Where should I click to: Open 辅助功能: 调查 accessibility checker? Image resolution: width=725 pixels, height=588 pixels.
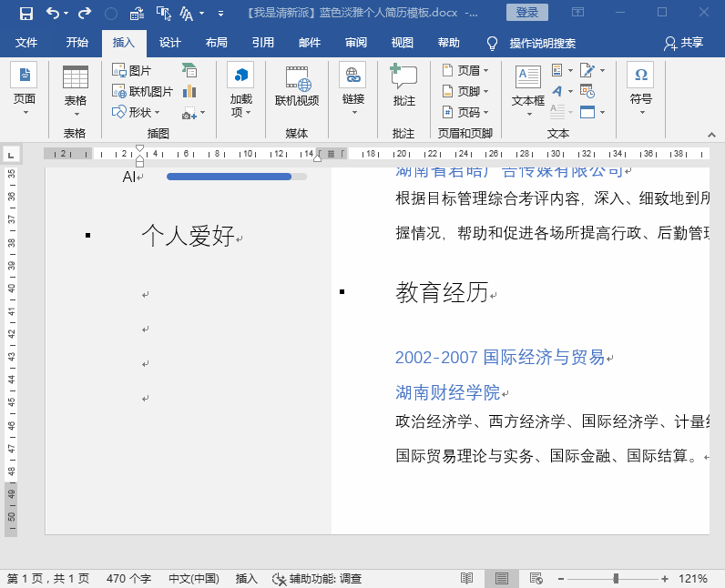317,578
